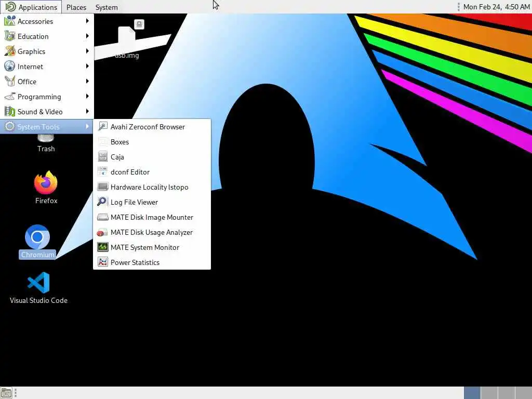This screenshot has width=532, height=399.
Task: Click the Caja file manager icon
Action: pyautogui.click(x=102, y=157)
